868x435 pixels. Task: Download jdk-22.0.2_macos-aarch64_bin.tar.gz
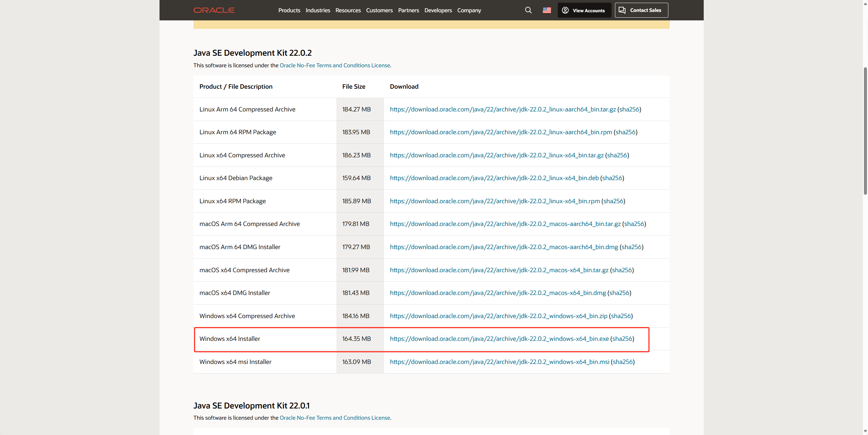pos(505,224)
